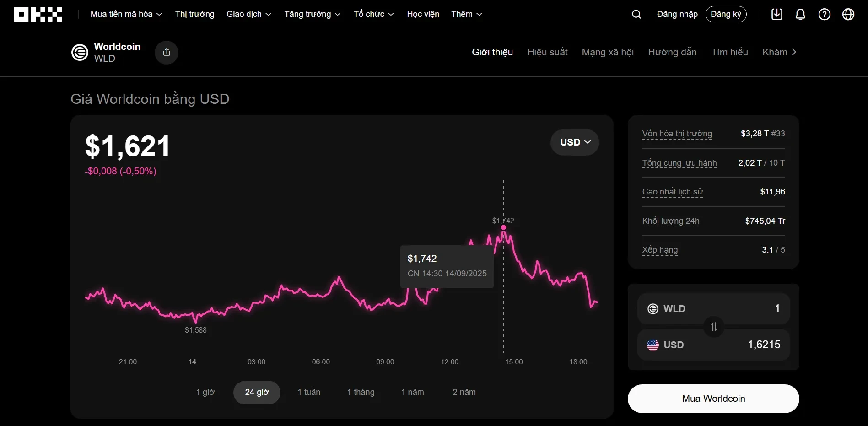Expand the USD currency dropdown
The width and height of the screenshot is (868, 426).
tap(575, 142)
